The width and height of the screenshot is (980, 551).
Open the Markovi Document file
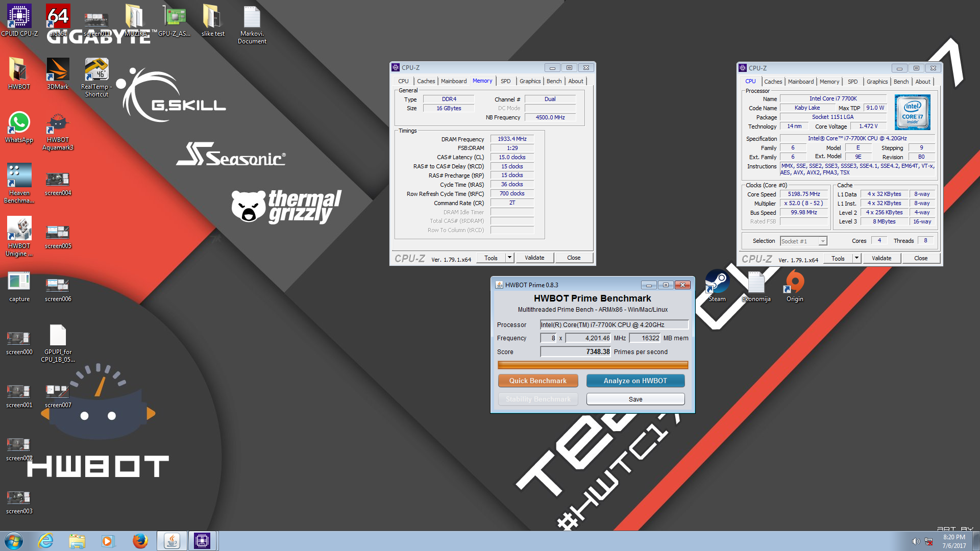[x=252, y=24]
